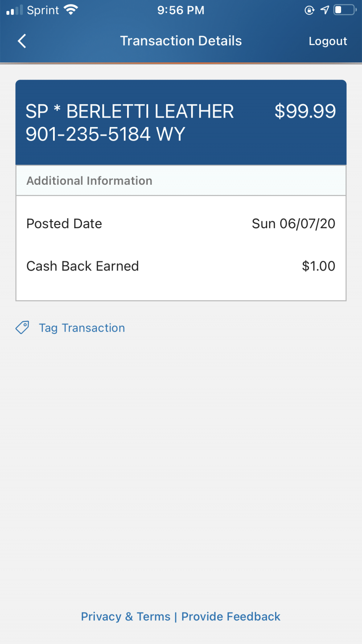Screen dimensions: 362x644
Task: Click the tag icon beside Tag Transaction
Action: pos(23,328)
